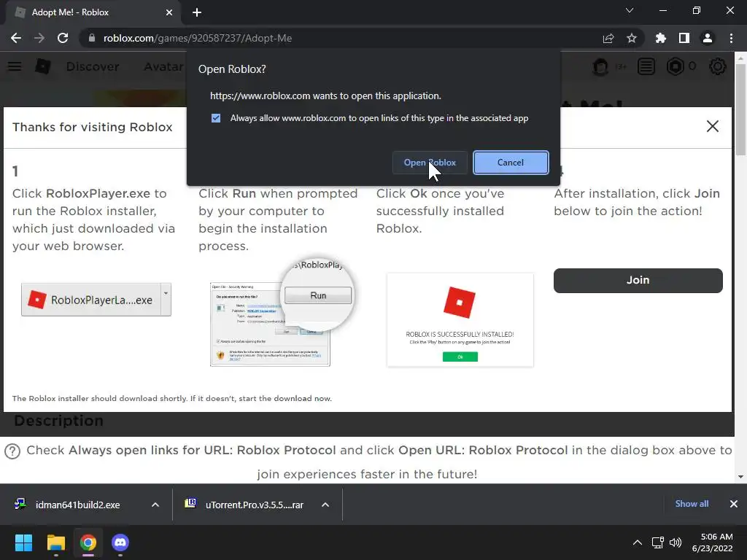The width and height of the screenshot is (747, 560).
Task: Open Discord from the taskbar
Action: [x=120, y=542]
